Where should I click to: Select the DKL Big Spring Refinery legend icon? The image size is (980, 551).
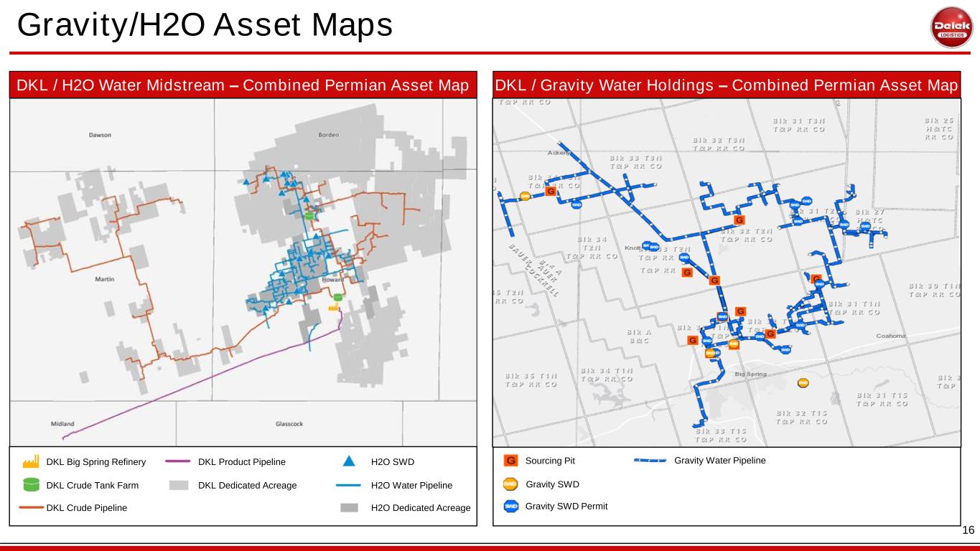point(31,462)
